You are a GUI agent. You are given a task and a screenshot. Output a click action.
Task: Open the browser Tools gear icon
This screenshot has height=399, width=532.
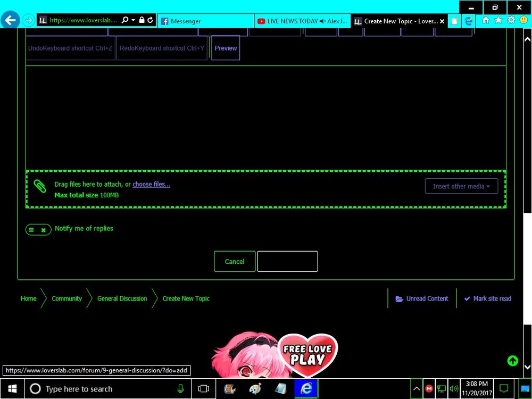click(511, 20)
